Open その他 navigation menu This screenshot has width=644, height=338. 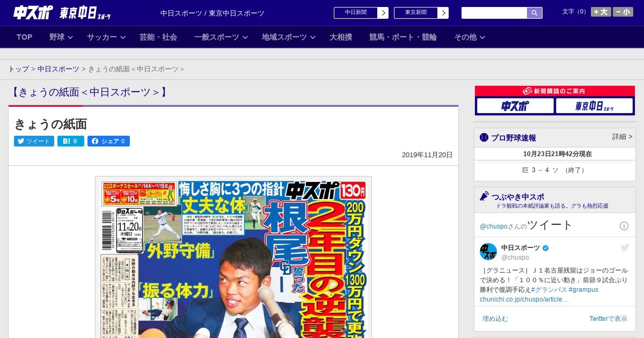(x=465, y=37)
